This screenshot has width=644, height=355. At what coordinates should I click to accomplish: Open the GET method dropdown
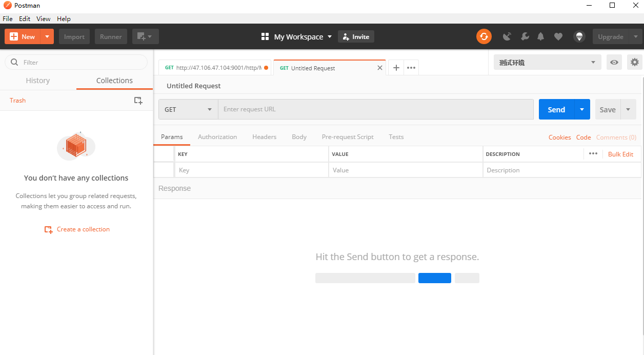[x=188, y=109]
